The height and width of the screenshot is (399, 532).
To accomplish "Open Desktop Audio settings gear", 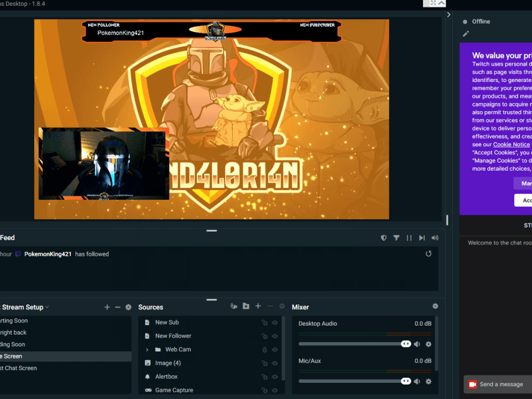I will [x=428, y=344].
